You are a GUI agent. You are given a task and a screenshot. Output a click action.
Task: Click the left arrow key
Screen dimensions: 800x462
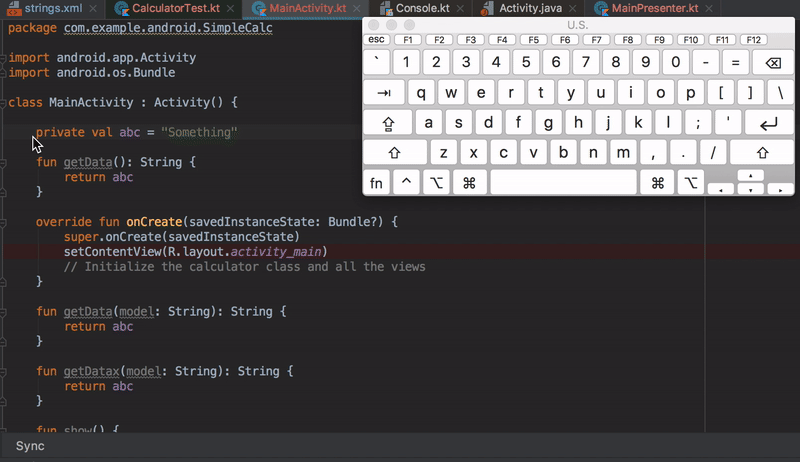tap(721, 190)
